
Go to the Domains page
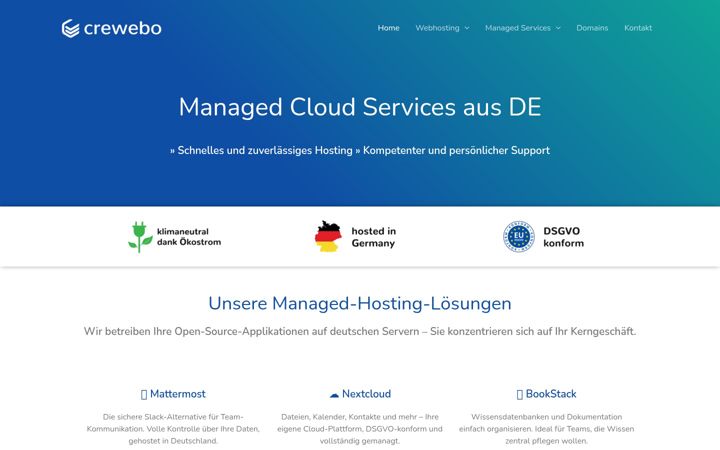[592, 28]
